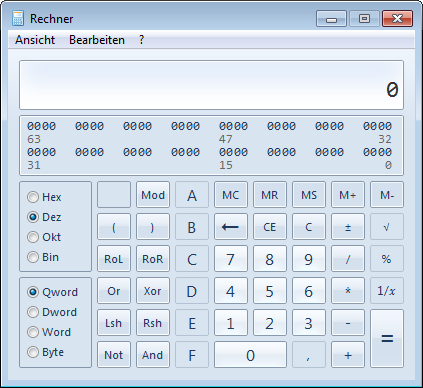This screenshot has width=423, height=388.
Task: Click bit group above label 63
Action: coord(41,126)
